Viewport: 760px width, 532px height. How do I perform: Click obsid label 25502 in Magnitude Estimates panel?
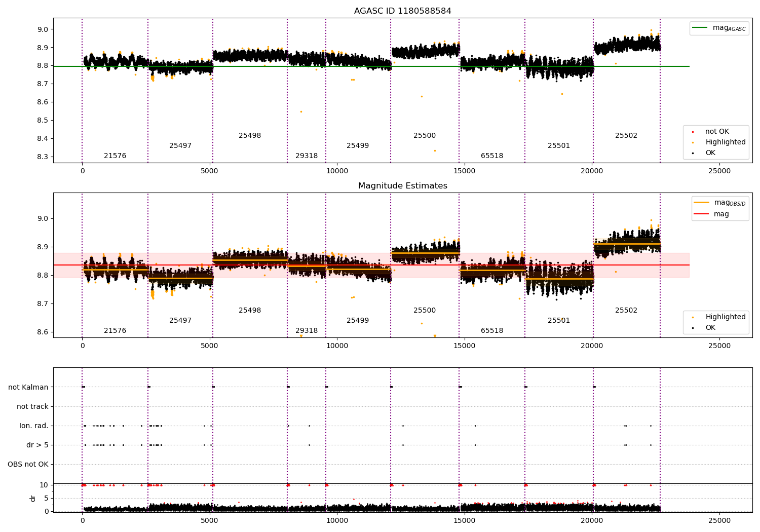point(626,311)
